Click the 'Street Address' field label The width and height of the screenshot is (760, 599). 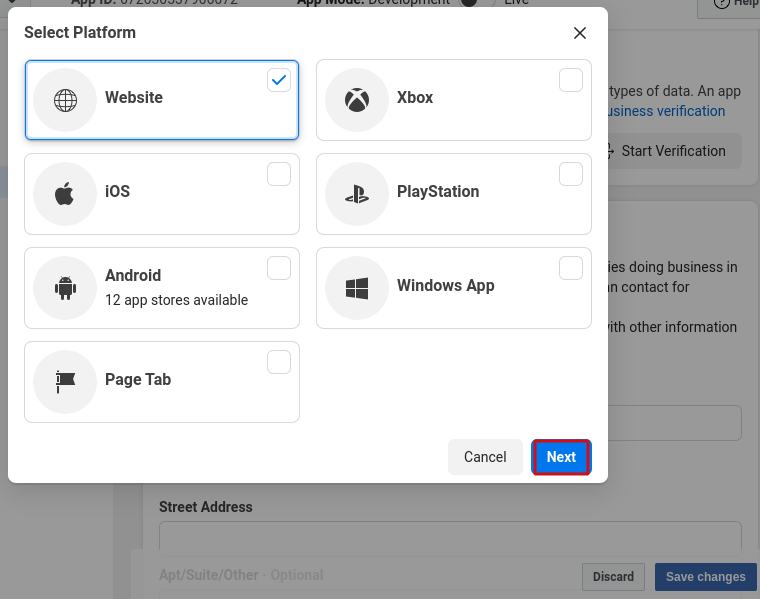coord(206,507)
